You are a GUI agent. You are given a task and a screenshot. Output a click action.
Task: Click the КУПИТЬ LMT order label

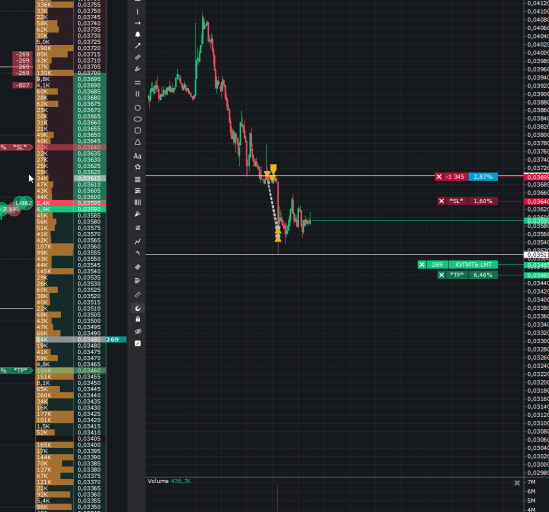473,264
